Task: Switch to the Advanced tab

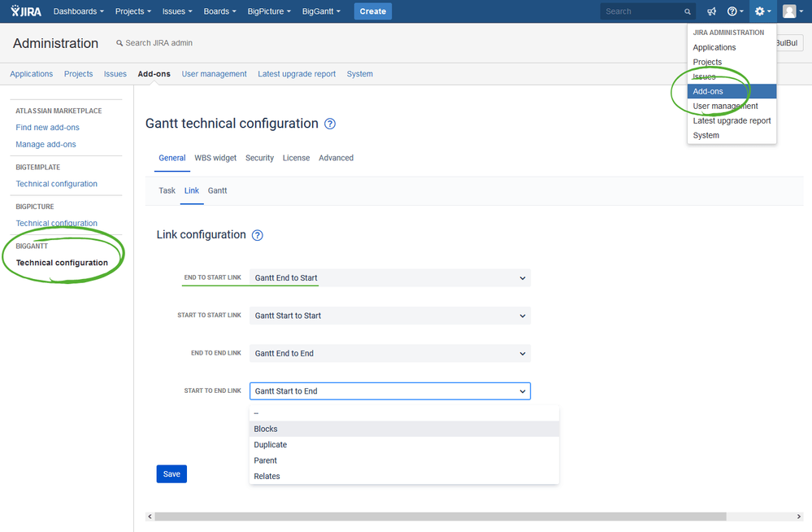Action: click(336, 158)
